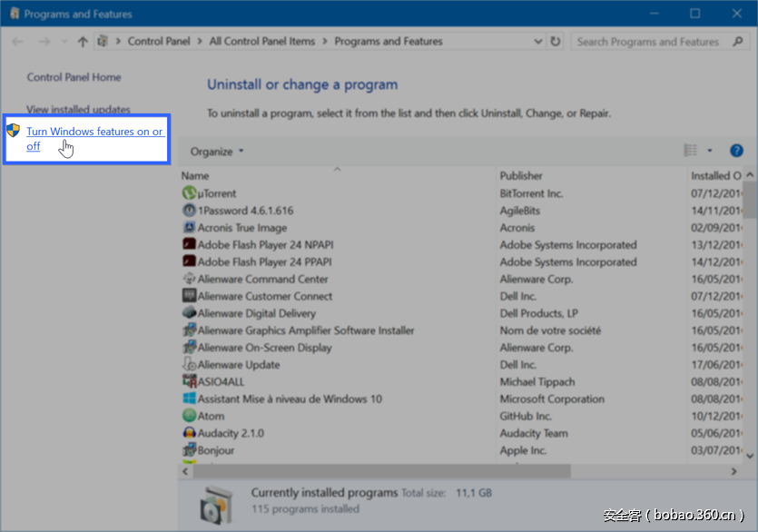The height and width of the screenshot is (532, 758).
Task: Click the µTorrent program icon
Action: click(189, 193)
